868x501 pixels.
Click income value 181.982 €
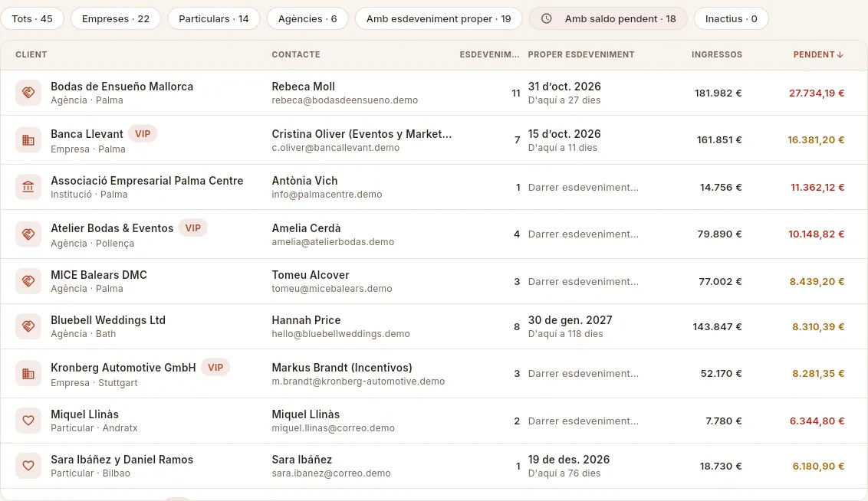(x=718, y=93)
